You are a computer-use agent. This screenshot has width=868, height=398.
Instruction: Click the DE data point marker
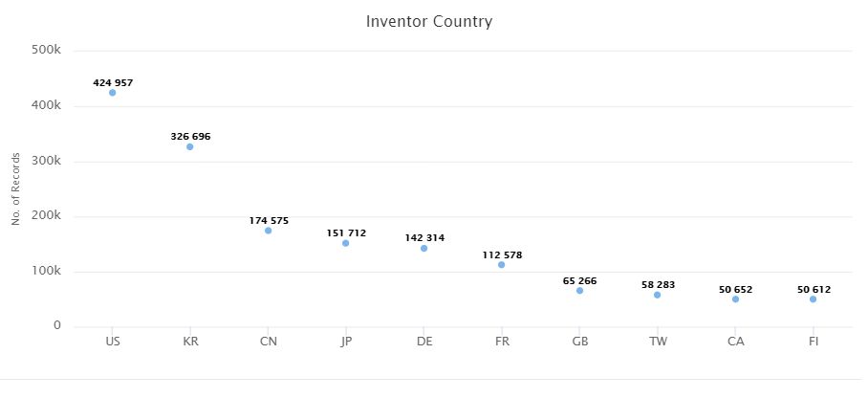[x=424, y=249]
